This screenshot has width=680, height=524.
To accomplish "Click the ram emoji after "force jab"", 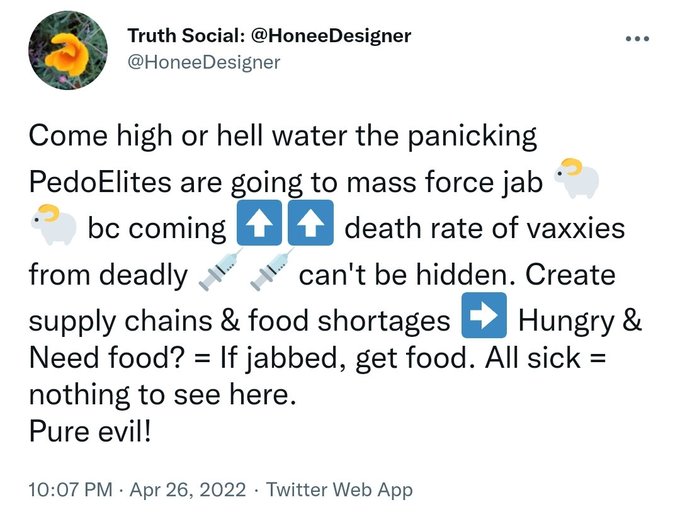I will click(577, 181).
